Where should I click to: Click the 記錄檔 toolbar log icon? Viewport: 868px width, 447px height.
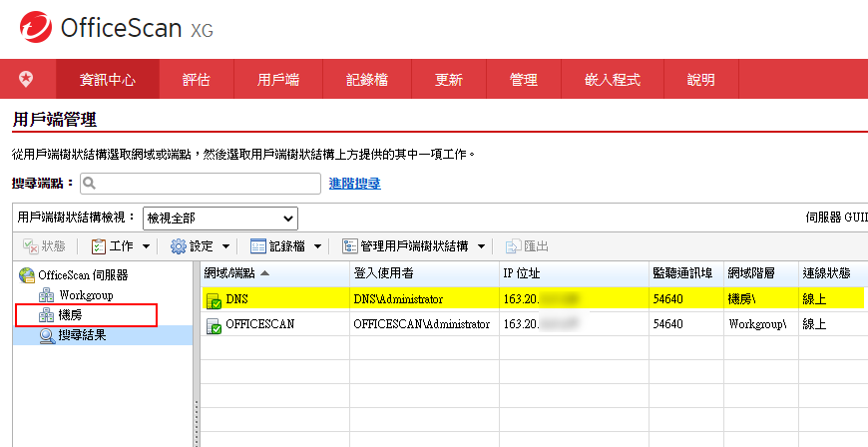pyautogui.click(x=258, y=246)
